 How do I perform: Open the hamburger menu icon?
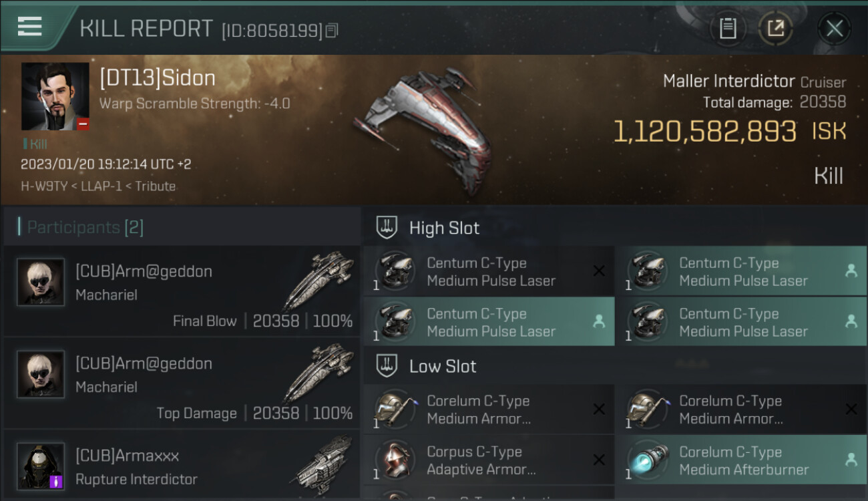pyautogui.click(x=29, y=27)
